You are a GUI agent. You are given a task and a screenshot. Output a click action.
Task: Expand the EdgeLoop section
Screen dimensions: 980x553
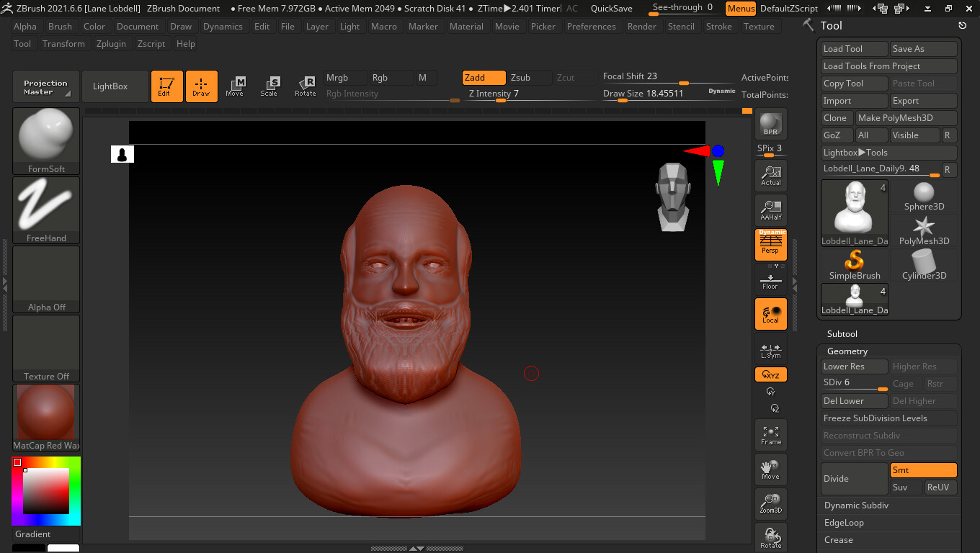844,523
